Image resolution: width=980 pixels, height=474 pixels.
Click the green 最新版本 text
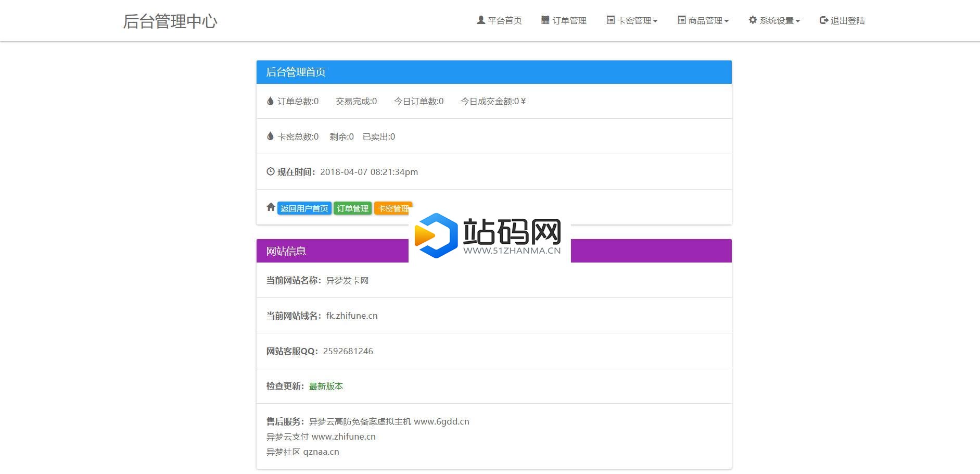tap(326, 386)
